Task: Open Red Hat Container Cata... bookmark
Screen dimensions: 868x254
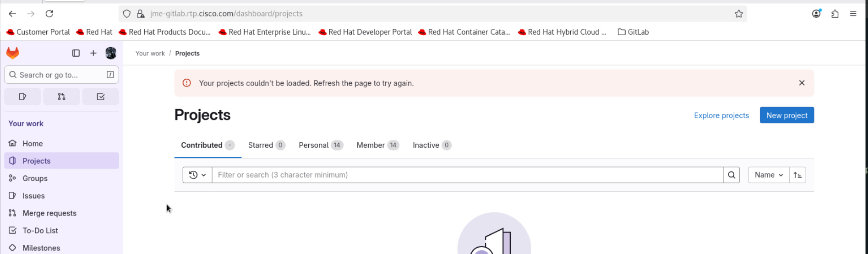Action: pos(464,32)
